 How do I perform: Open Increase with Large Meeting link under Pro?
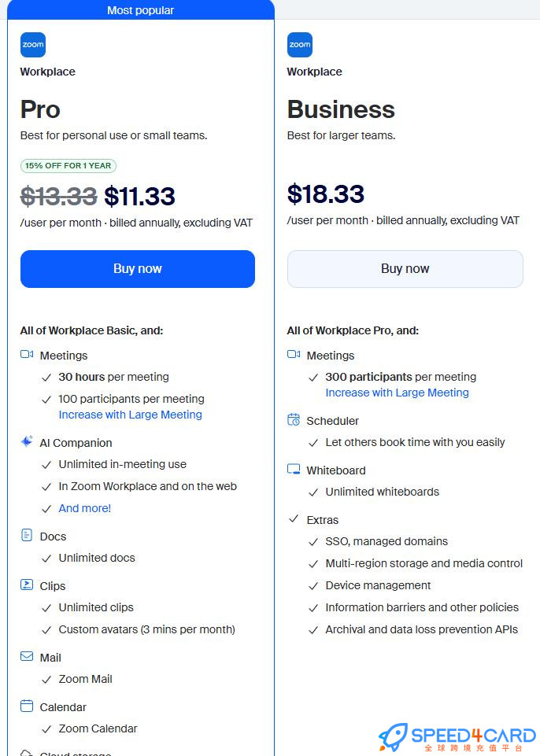tap(130, 415)
